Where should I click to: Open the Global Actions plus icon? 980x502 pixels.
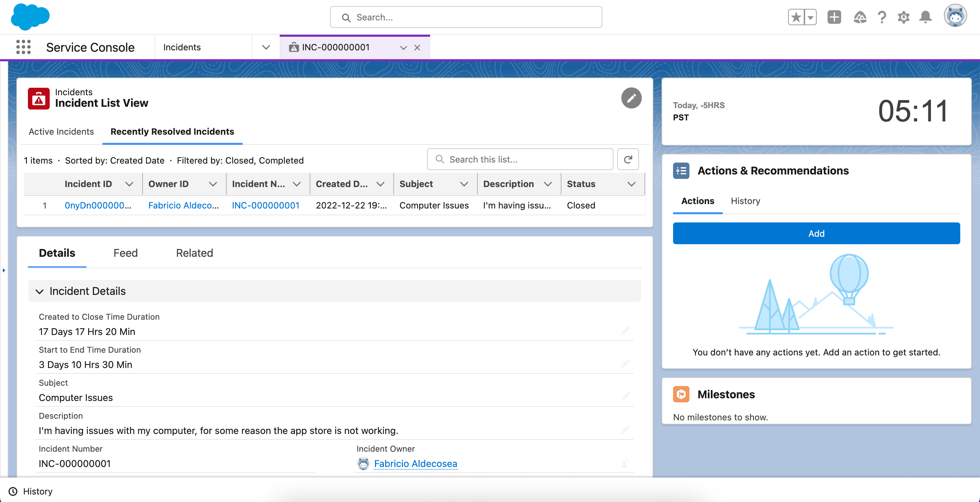[834, 17]
